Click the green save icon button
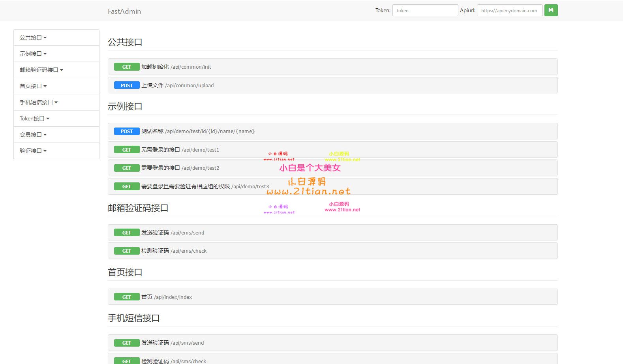Screen dimensions: 623x364 point(551,10)
